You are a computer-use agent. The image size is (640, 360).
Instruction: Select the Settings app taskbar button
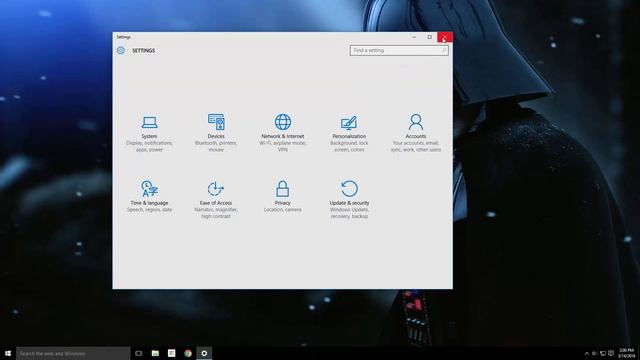(x=204, y=353)
